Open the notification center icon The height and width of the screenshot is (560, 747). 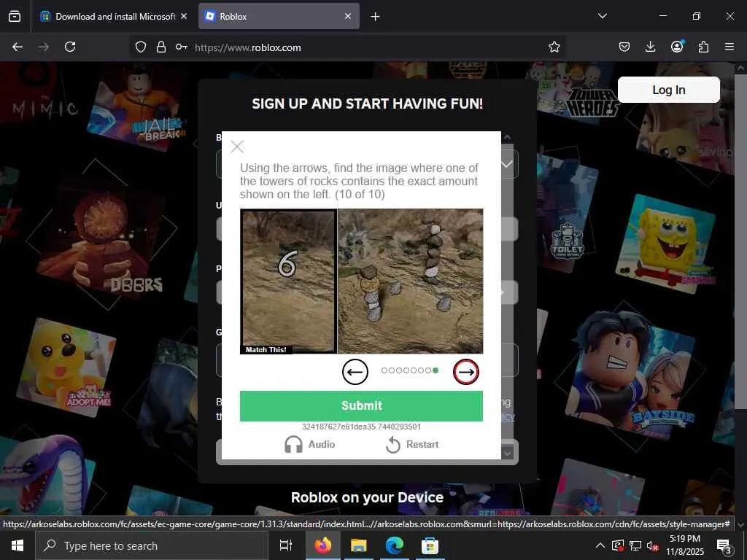pyautogui.click(x=724, y=546)
